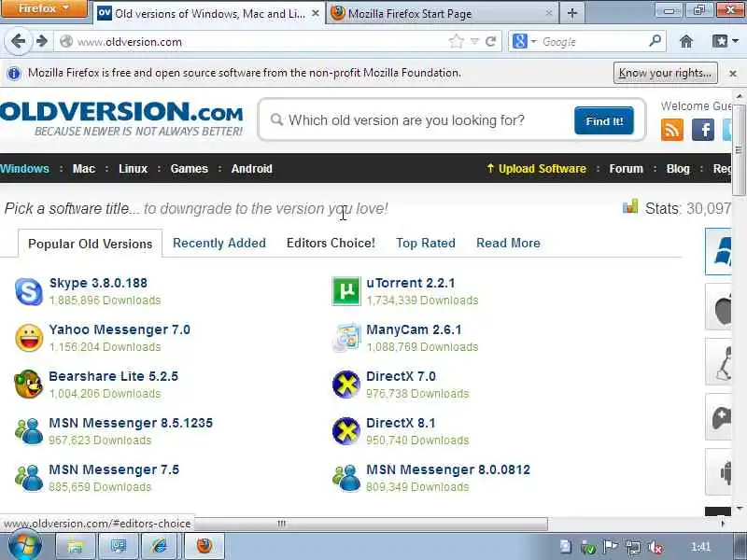Click the uTorrent application icon
Viewport: 747px width, 560px height.
pos(345,291)
